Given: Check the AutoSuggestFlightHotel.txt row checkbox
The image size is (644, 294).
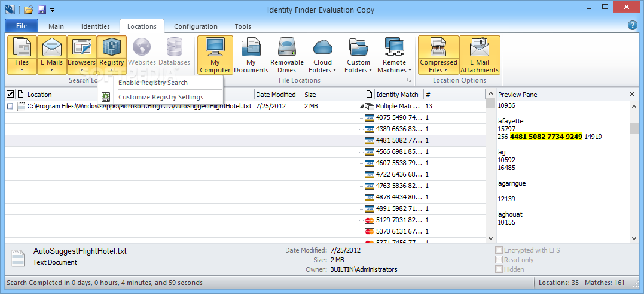Looking at the screenshot, I should click(10, 107).
